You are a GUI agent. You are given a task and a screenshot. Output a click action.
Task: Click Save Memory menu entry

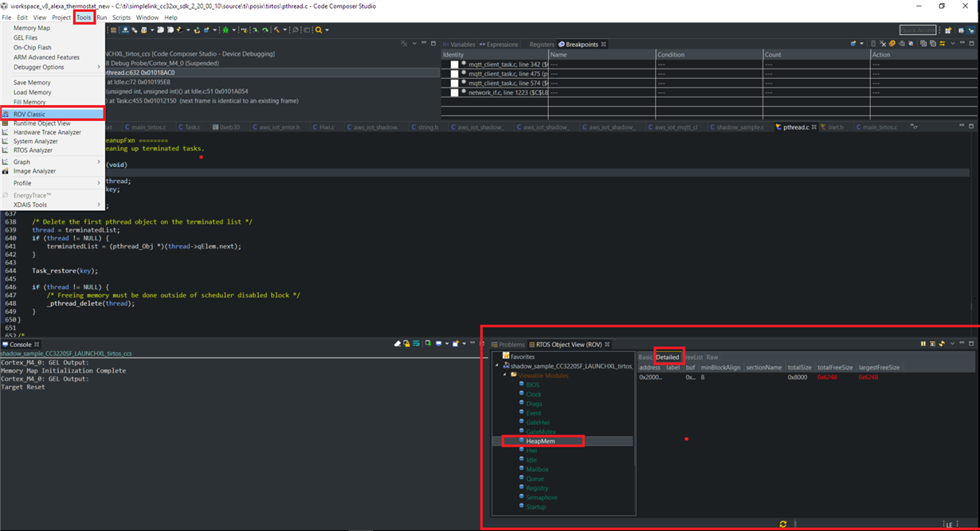click(x=53, y=83)
